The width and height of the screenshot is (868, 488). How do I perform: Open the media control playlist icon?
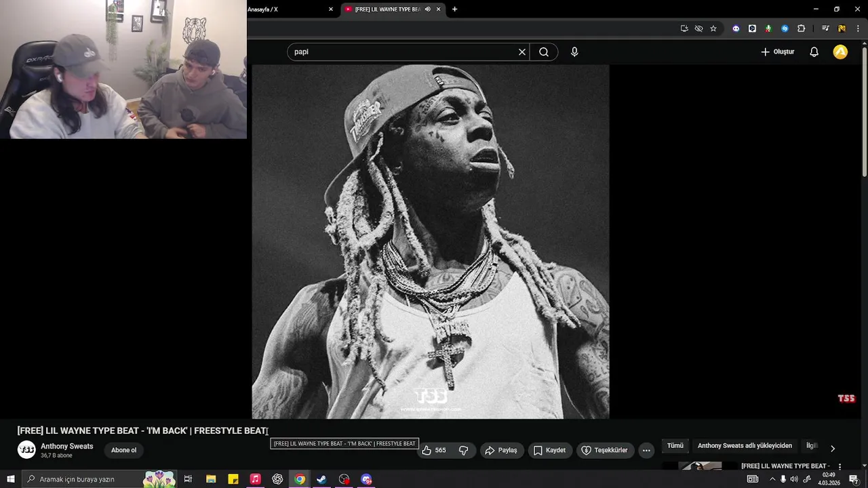(825, 28)
